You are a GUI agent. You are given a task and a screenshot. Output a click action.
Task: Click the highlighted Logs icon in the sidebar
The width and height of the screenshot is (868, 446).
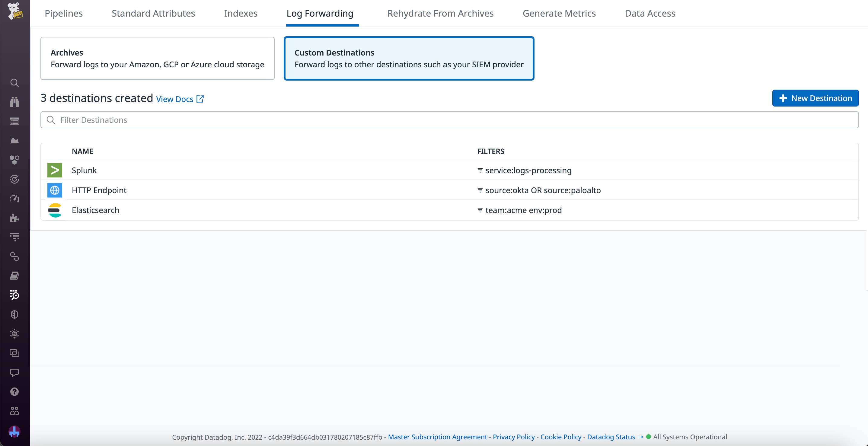click(14, 295)
